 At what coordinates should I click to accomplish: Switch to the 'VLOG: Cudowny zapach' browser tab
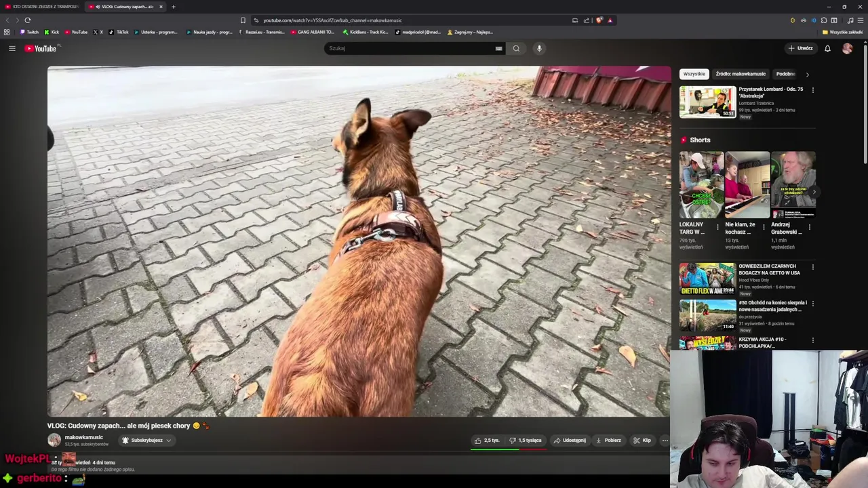tap(125, 7)
